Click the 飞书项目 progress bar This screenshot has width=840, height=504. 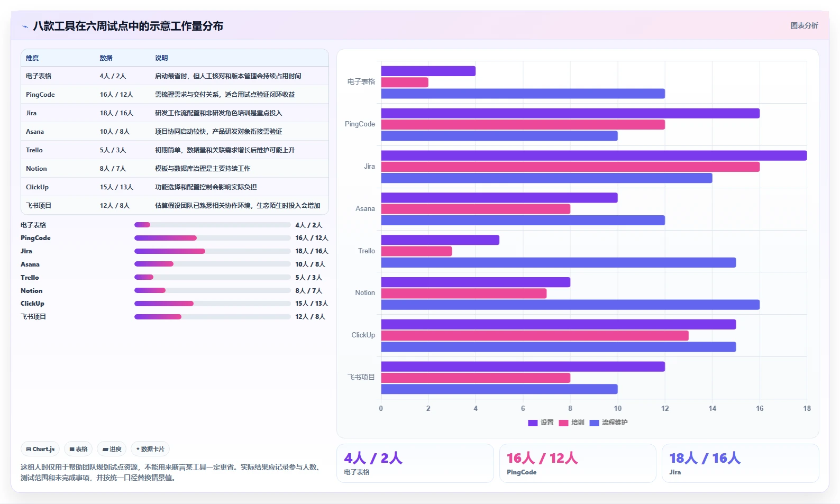click(x=213, y=317)
